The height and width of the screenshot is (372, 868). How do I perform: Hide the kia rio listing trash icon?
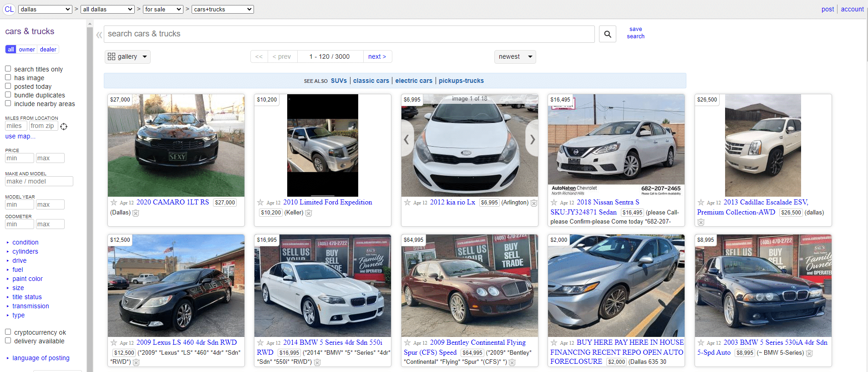(x=534, y=203)
